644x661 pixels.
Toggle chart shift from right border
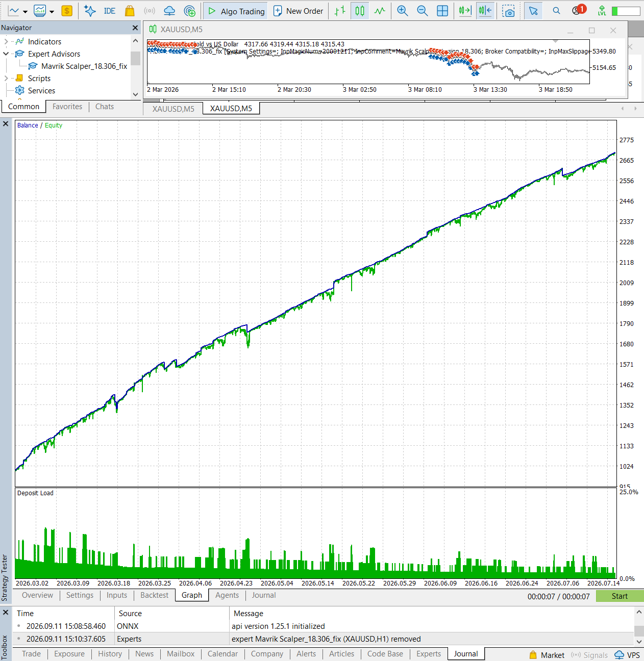pos(485,11)
